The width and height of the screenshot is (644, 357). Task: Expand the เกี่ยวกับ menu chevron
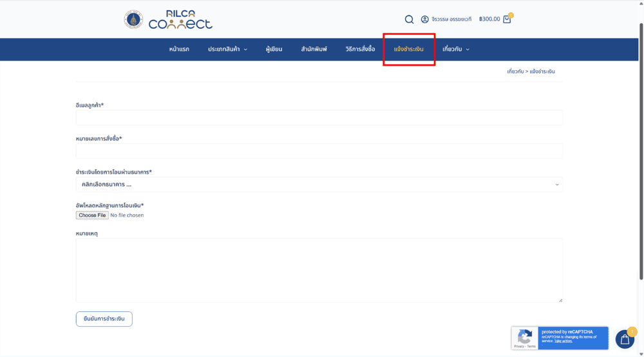(x=468, y=50)
